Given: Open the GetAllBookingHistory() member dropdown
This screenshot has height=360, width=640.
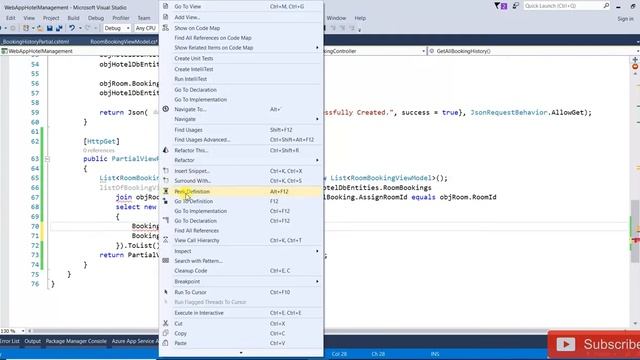Looking at the screenshot, I should pos(533,51).
